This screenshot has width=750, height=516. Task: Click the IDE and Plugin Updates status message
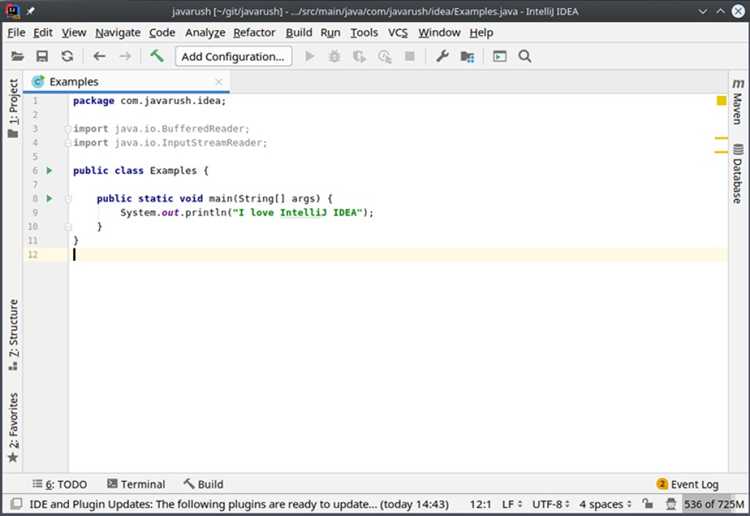[x=239, y=504]
